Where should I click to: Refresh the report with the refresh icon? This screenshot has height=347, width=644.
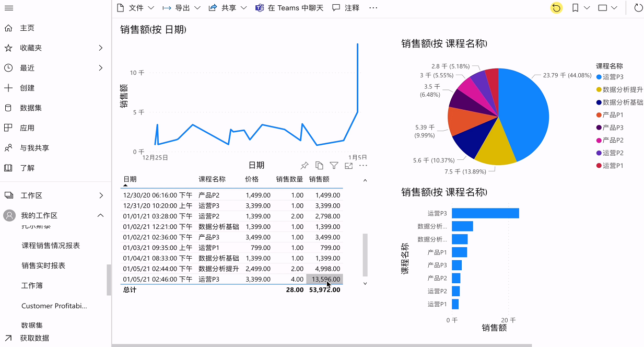coord(638,8)
